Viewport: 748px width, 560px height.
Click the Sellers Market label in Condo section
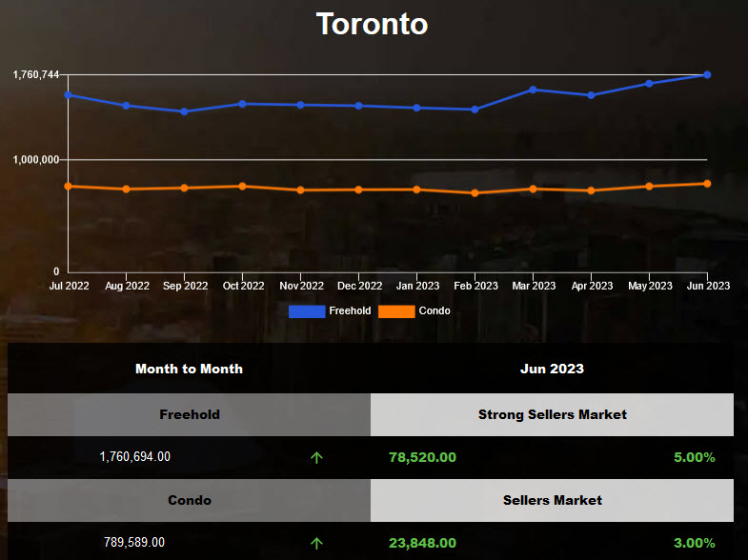pyautogui.click(x=552, y=500)
